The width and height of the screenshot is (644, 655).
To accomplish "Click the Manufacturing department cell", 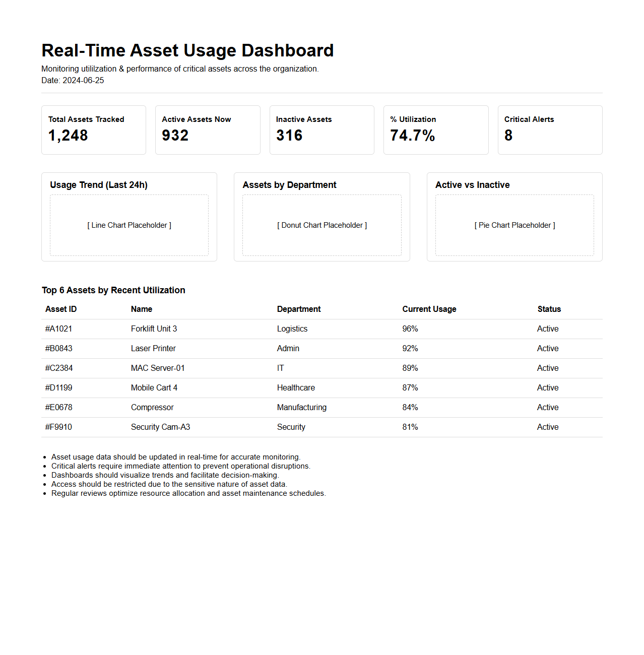I will click(301, 408).
